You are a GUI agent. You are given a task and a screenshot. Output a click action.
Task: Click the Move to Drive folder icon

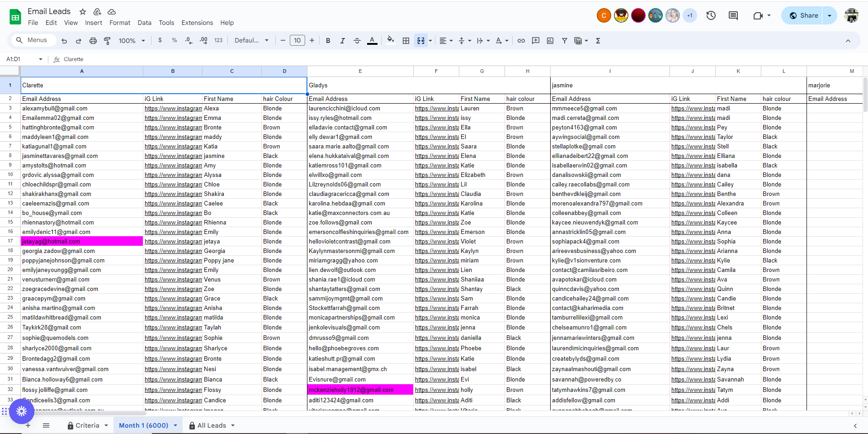click(97, 12)
